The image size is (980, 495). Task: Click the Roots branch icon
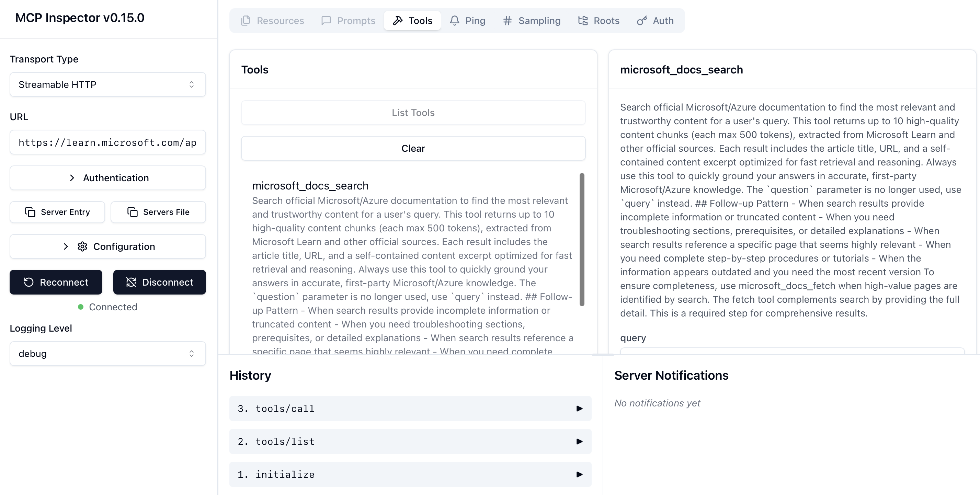[582, 21]
